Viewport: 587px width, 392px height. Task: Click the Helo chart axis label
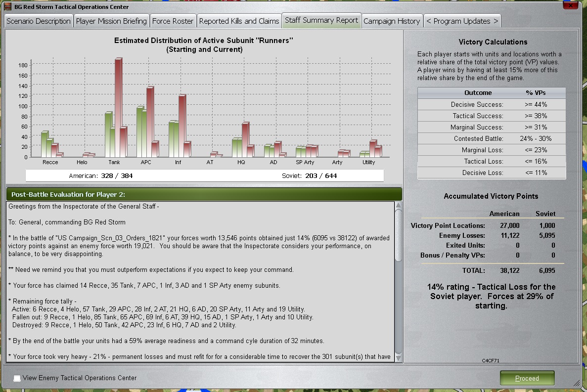pos(82,162)
